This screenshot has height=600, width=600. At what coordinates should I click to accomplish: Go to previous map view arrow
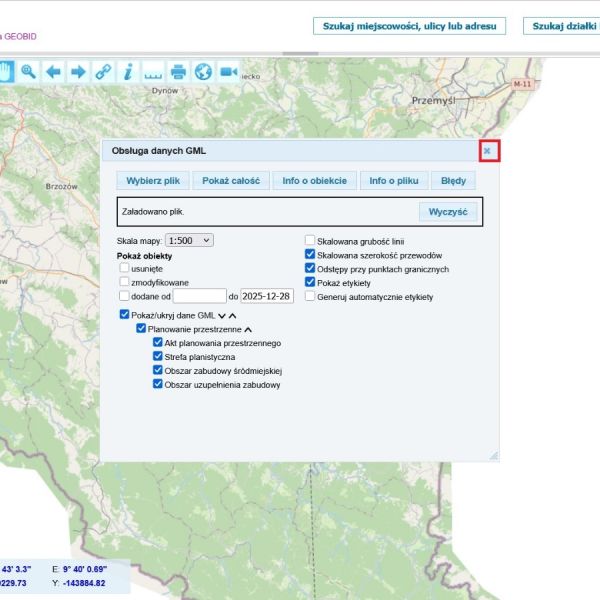pos(53,71)
